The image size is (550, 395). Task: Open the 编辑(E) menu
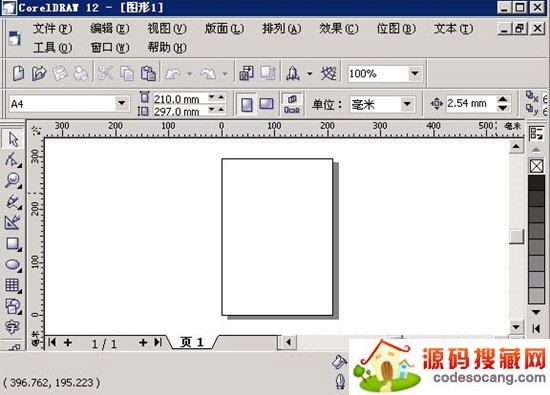click(x=109, y=28)
